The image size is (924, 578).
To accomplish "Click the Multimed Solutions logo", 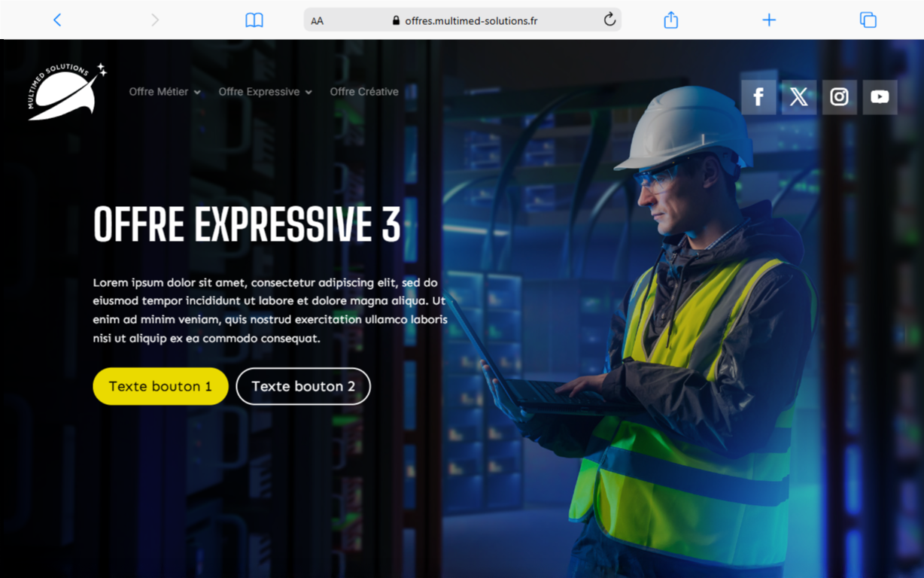I will pyautogui.click(x=67, y=92).
